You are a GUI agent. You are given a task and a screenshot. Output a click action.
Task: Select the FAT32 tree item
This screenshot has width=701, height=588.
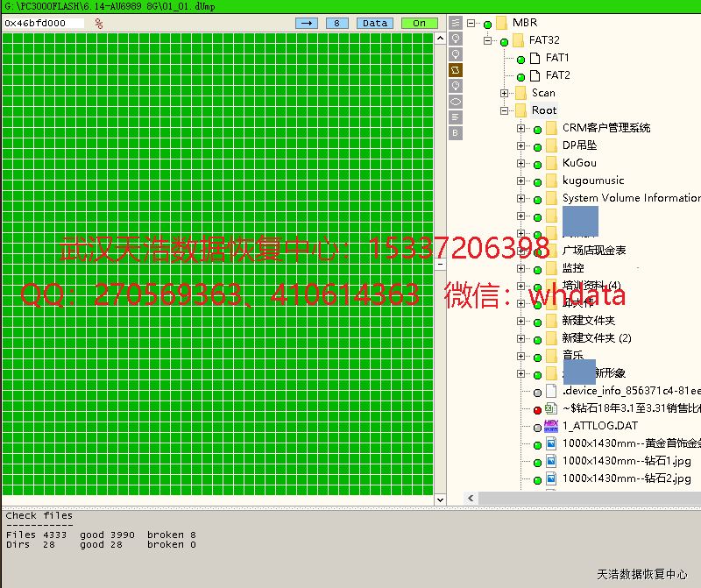(543, 40)
